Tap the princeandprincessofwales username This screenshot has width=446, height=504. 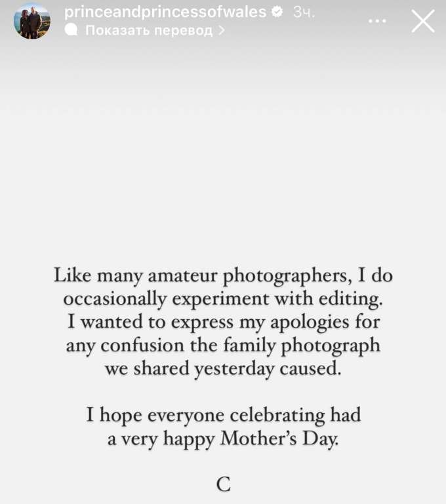point(165,12)
